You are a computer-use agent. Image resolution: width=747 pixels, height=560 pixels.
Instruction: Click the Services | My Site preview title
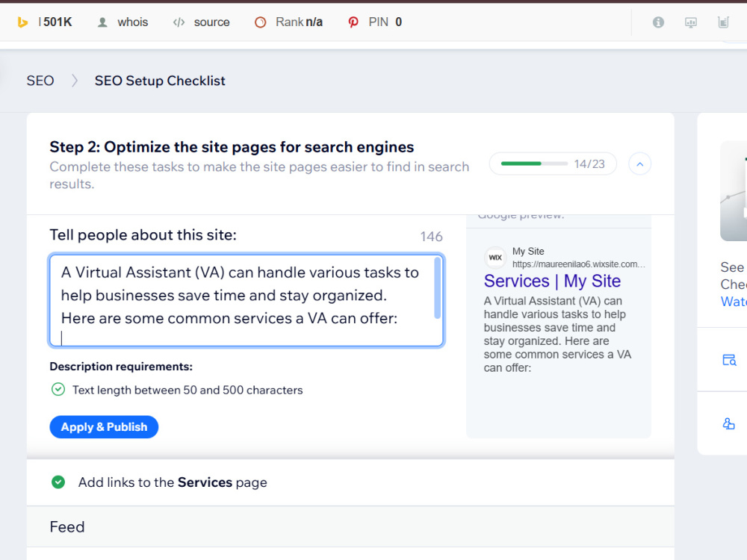(552, 281)
